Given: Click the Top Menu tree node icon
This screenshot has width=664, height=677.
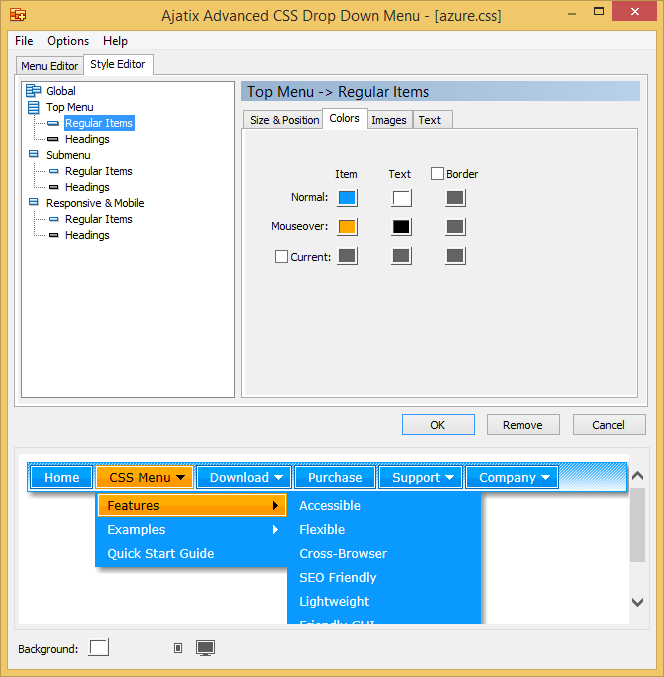Looking at the screenshot, I should 34,107.
